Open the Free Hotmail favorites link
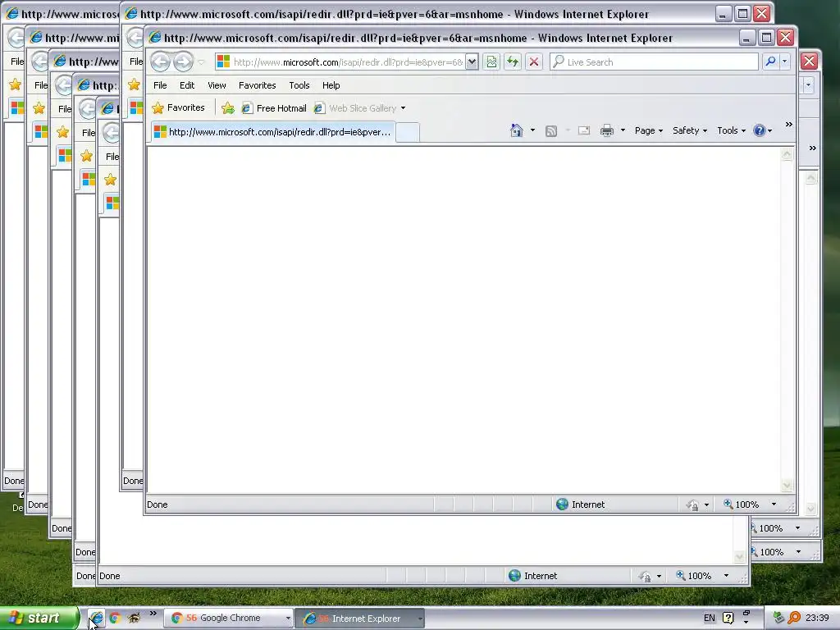This screenshot has width=840, height=630. coord(274,108)
